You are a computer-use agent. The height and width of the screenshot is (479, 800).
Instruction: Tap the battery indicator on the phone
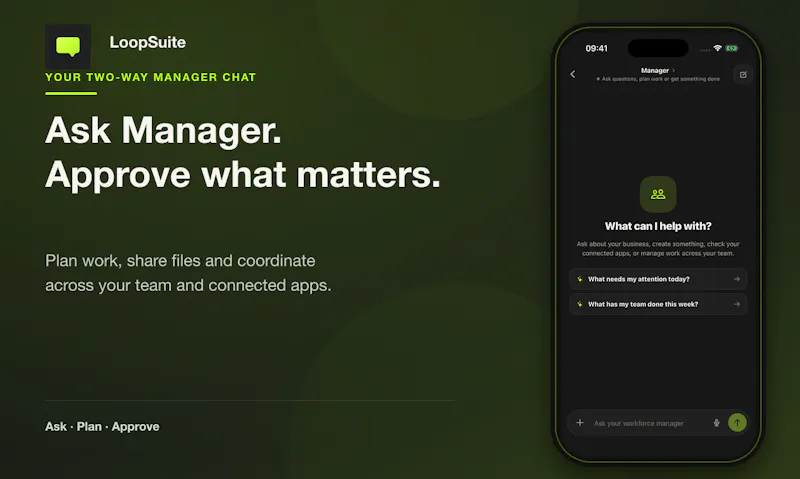732,48
